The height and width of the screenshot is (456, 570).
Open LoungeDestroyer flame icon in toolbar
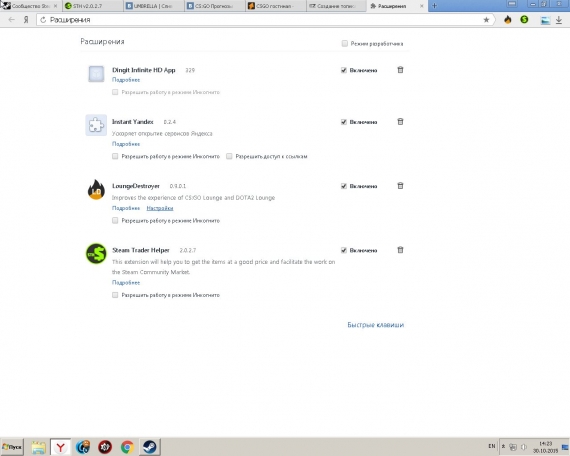click(507, 20)
